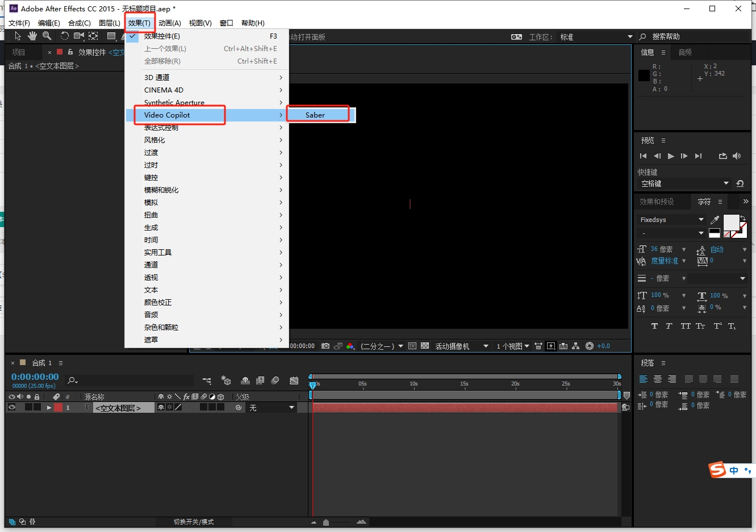Click the timeline layer search field
The width and height of the screenshot is (756, 532).
pyautogui.click(x=130, y=380)
